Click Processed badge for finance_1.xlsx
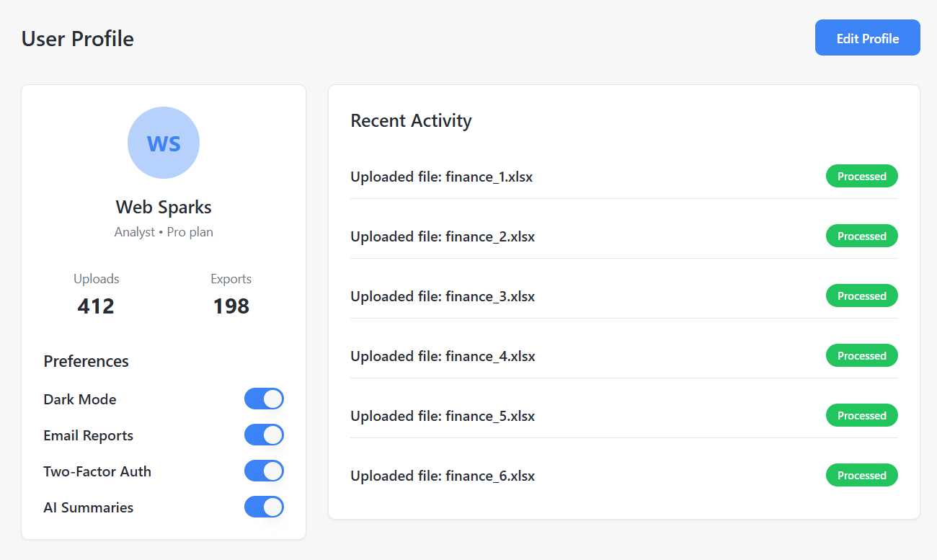937x560 pixels. pos(861,177)
